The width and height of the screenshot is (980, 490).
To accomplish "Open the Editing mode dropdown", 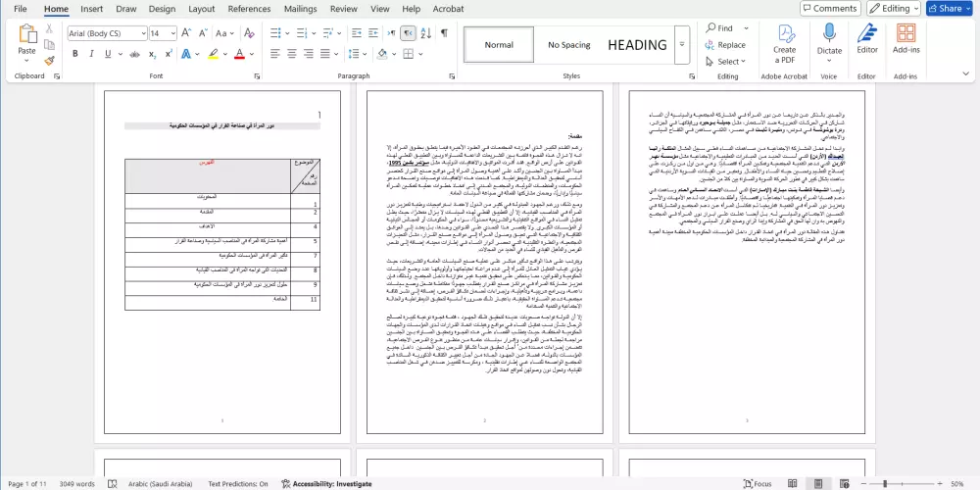I will 894,8.
